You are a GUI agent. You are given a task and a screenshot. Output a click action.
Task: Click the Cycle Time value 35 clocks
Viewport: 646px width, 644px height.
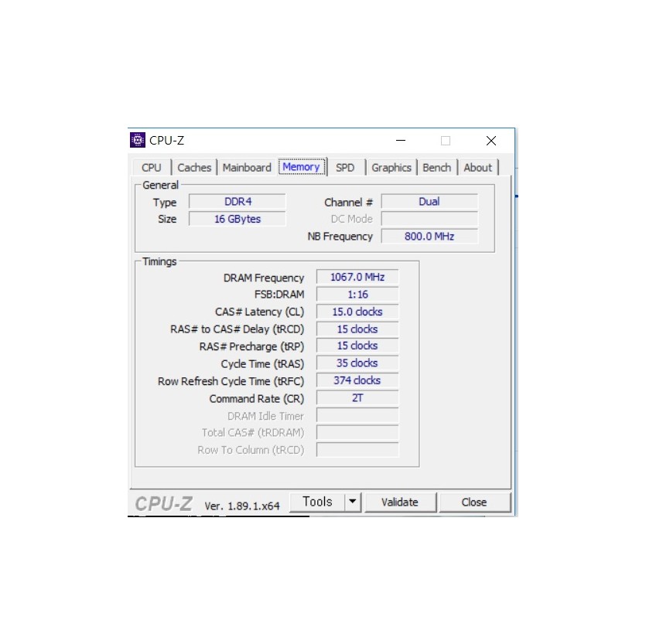click(x=357, y=363)
